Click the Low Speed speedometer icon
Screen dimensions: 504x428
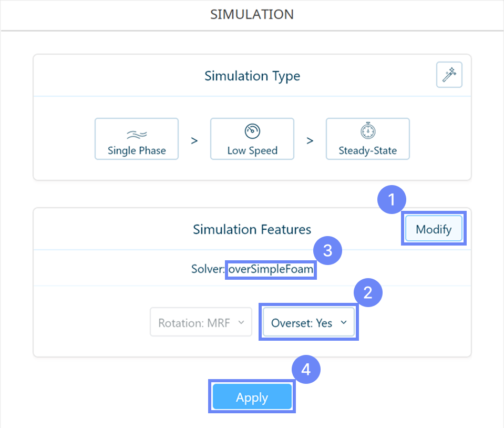click(x=252, y=131)
